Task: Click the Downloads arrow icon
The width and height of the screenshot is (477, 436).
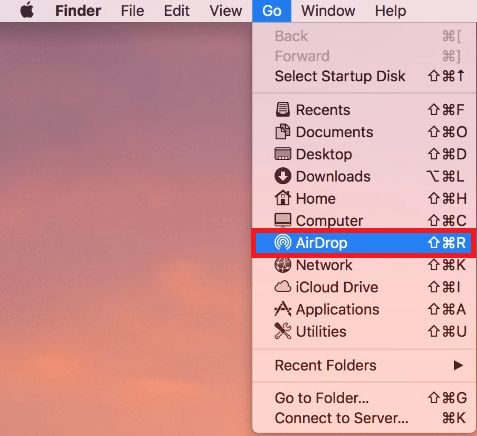Action: pyautogui.click(x=283, y=176)
